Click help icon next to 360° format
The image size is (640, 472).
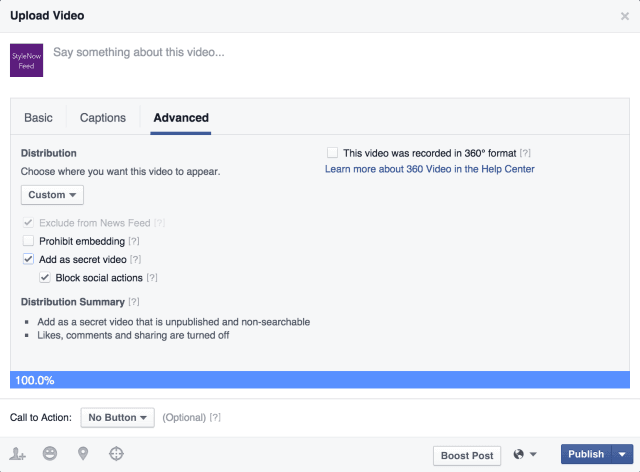(x=525, y=153)
